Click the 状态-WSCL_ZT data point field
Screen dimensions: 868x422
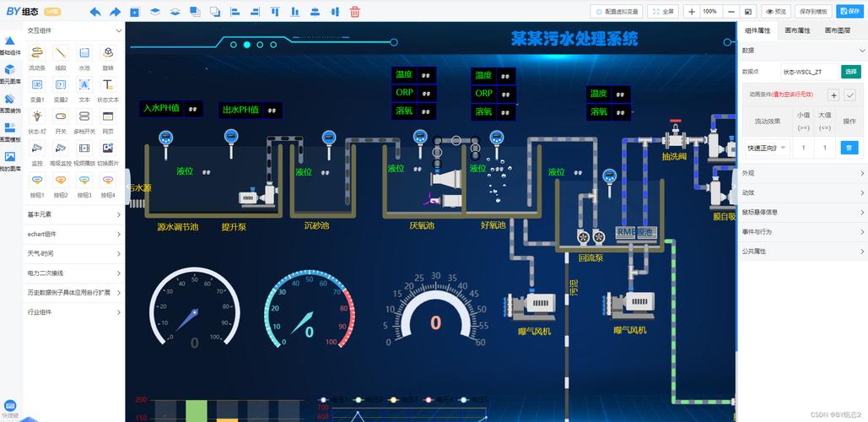tap(809, 72)
